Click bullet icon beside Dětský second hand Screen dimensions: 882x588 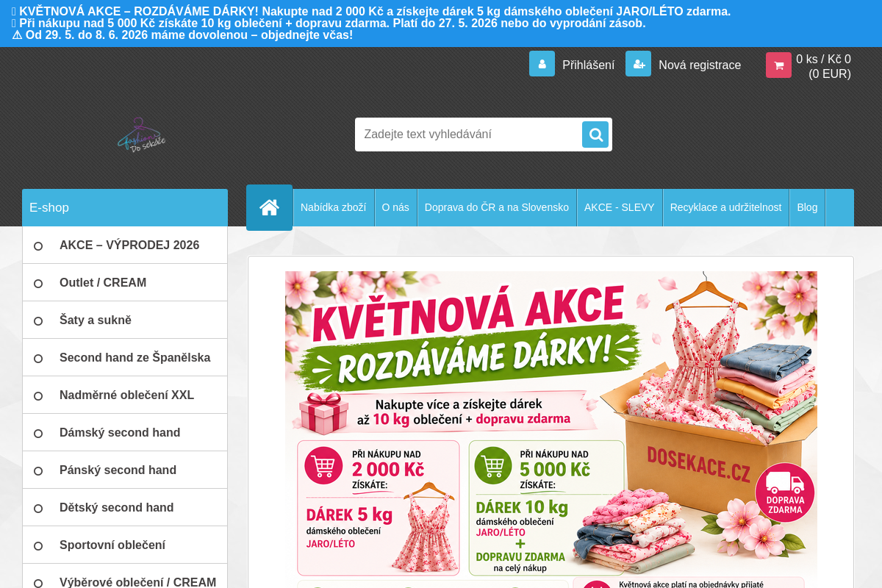(x=38, y=508)
